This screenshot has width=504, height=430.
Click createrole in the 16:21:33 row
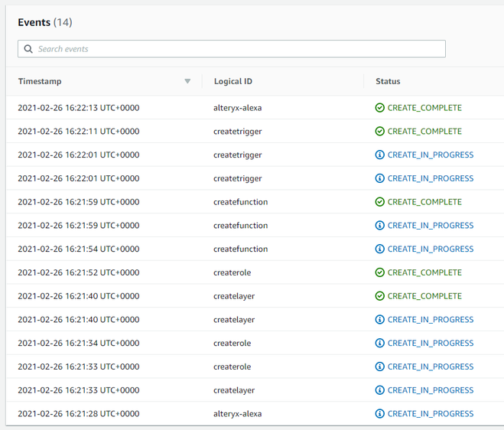[x=232, y=366]
